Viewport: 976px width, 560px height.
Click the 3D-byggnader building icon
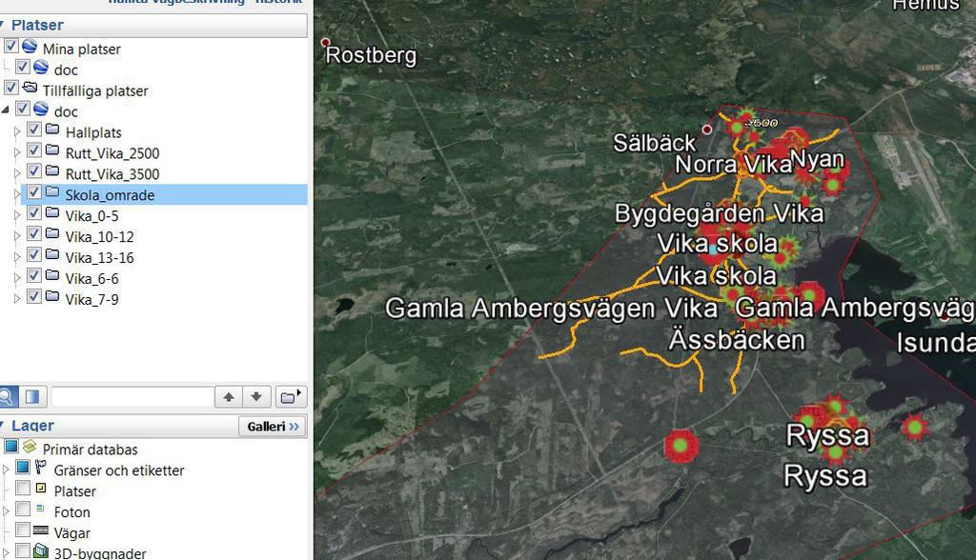click(40, 550)
